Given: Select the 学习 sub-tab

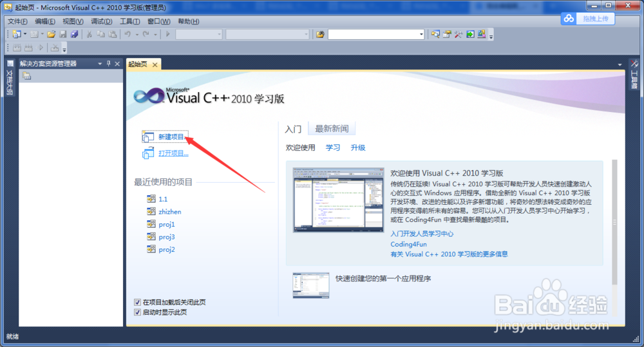Looking at the screenshot, I should pos(333,147).
